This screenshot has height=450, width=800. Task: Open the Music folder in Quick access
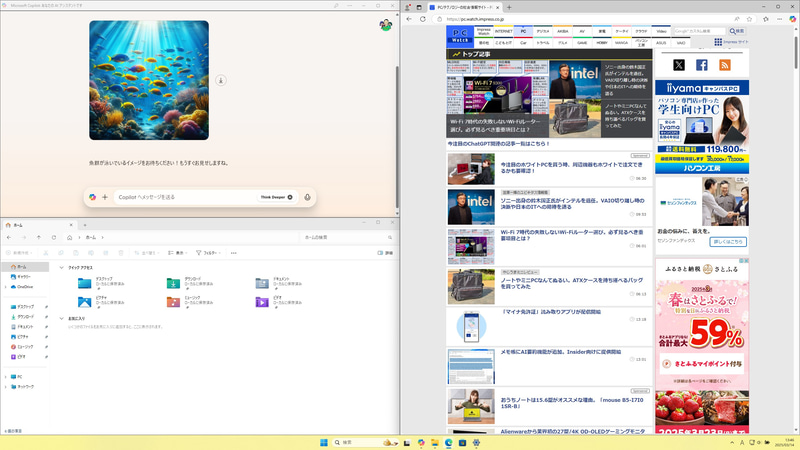tap(191, 301)
